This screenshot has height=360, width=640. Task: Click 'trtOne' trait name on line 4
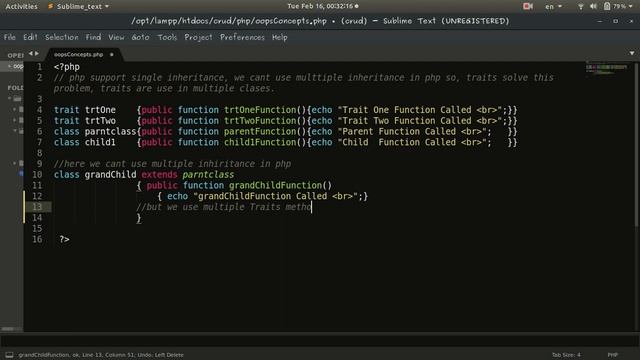coord(100,110)
